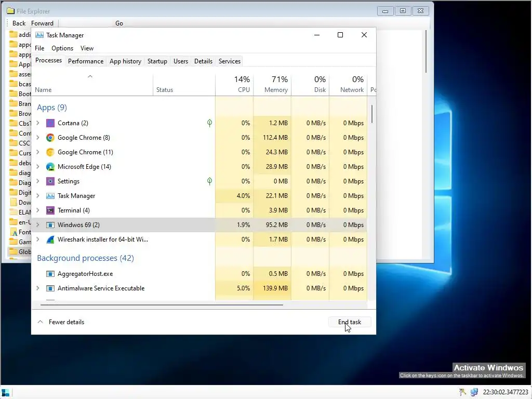Open the File menu in Task Manager
Image resolution: width=532 pixels, height=399 pixels.
point(39,48)
